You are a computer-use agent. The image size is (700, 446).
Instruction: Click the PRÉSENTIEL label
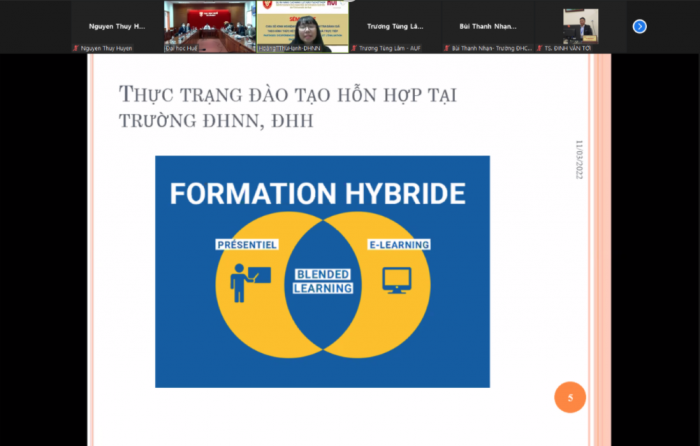[x=247, y=245]
